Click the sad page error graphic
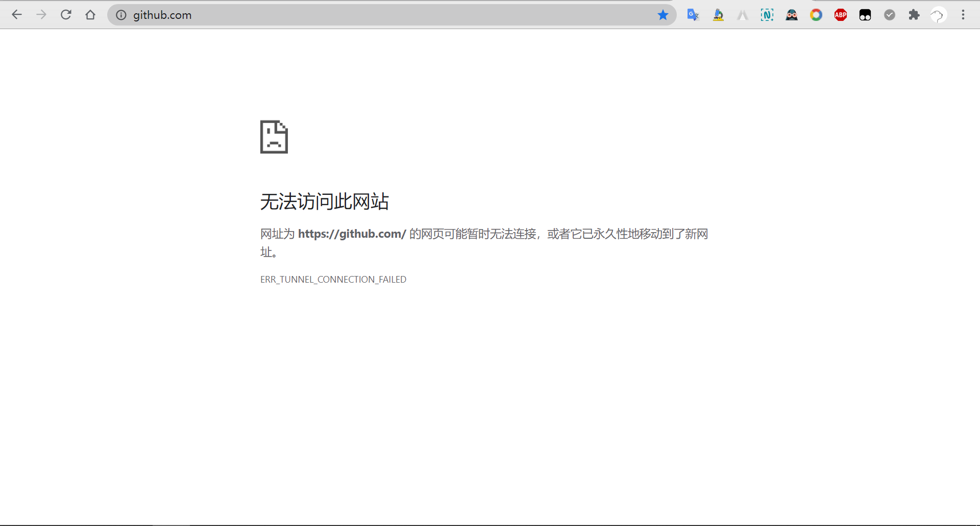 [x=274, y=137]
